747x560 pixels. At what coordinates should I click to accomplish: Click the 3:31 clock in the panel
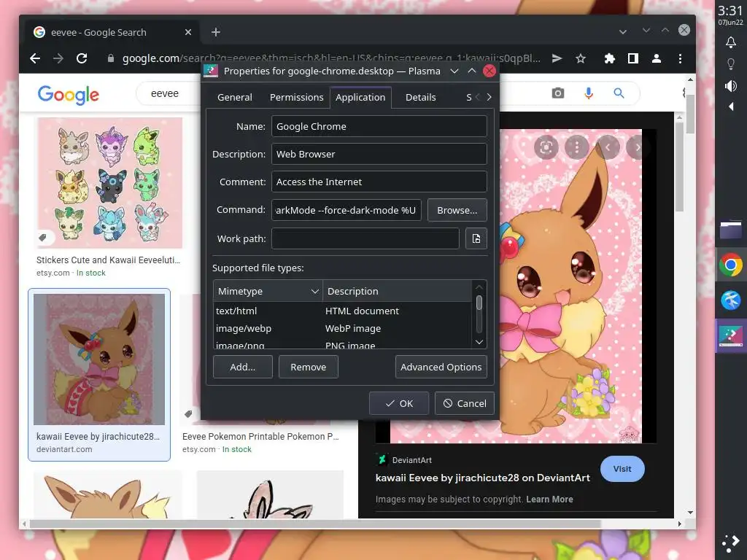pyautogui.click(x=730, y=10)
